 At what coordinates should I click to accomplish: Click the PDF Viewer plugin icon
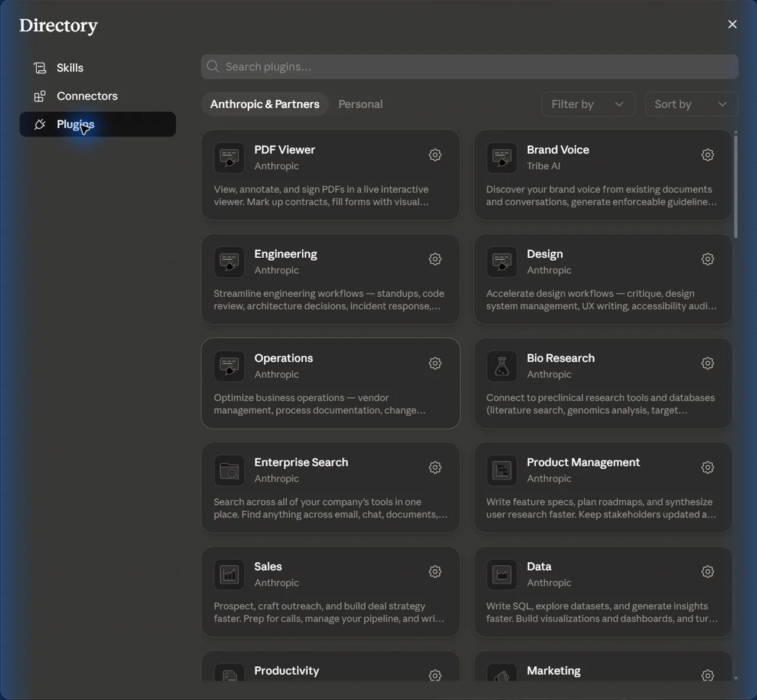point(229,158)
